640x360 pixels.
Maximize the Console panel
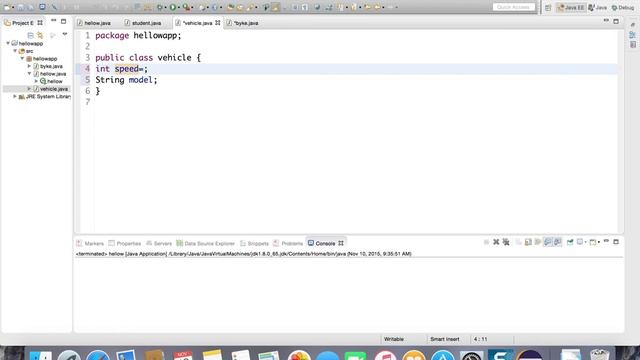pos(616,242)
